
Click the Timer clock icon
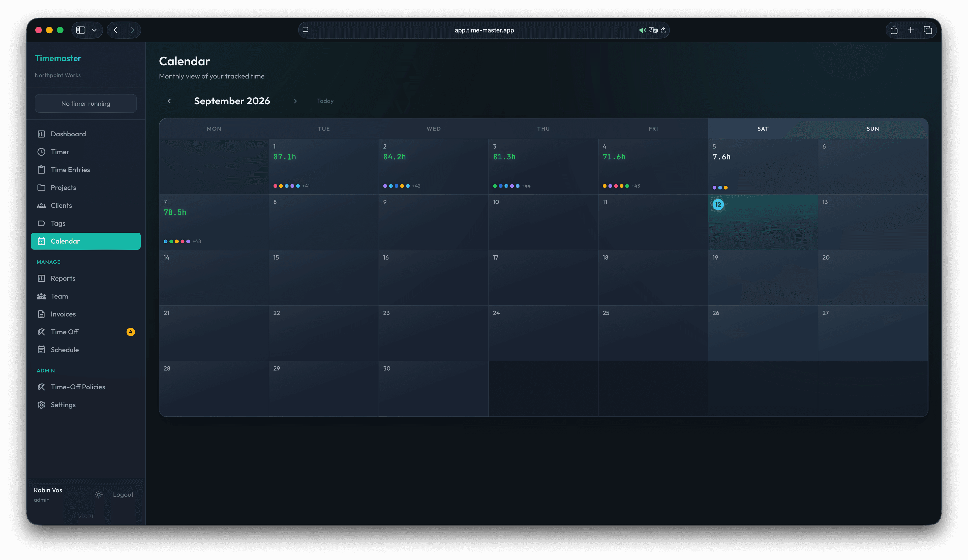click(x=41, y=152)
